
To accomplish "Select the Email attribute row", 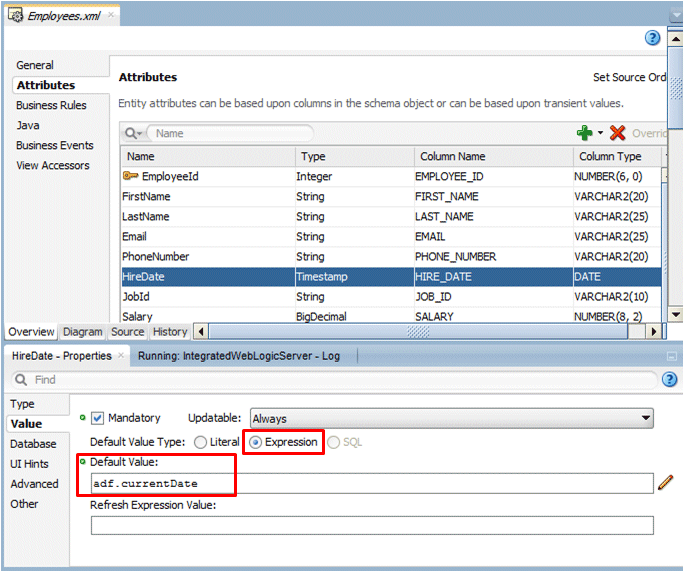I will pyautogui.click(x=391, y=236).
